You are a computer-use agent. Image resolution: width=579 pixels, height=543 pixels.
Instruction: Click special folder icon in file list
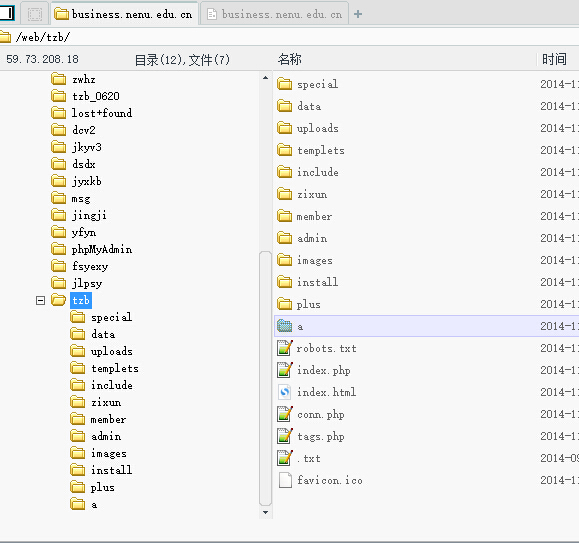(x=284, y=84)
